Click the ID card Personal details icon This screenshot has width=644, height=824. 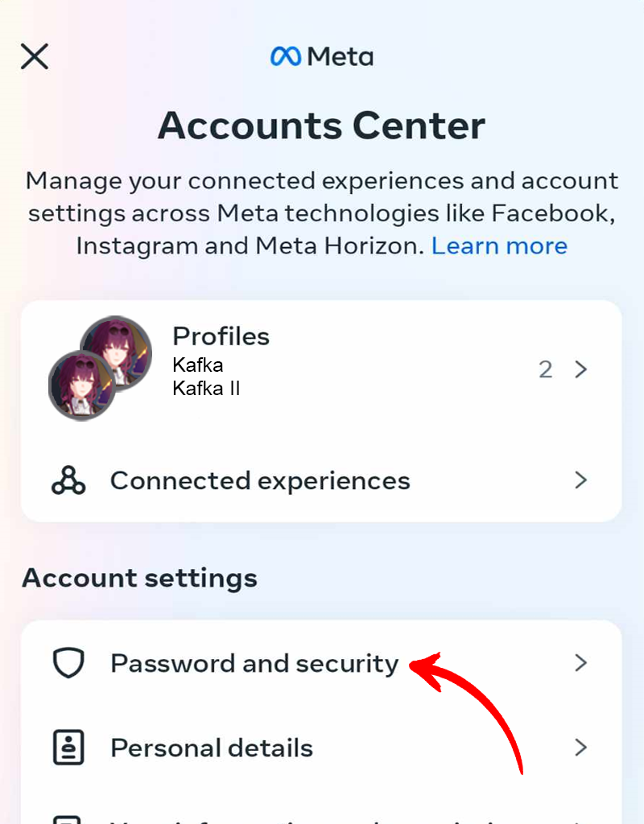click(68, 748)
